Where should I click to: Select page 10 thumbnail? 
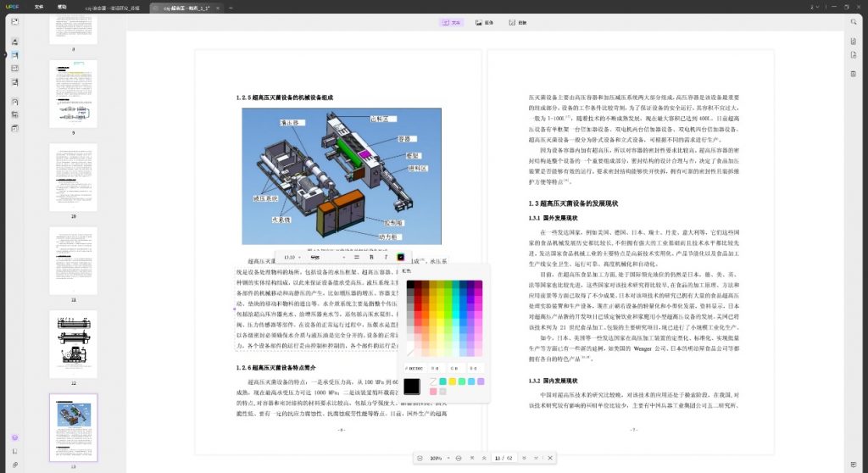pos(73,177)
